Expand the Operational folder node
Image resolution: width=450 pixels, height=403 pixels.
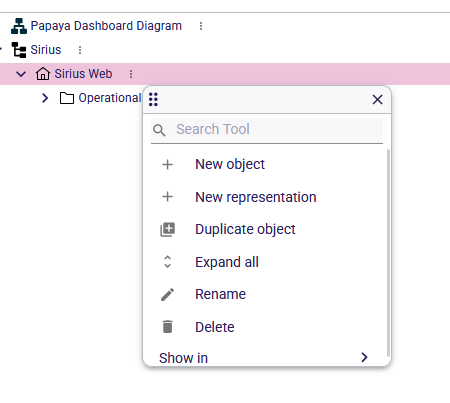pos(45,98)
